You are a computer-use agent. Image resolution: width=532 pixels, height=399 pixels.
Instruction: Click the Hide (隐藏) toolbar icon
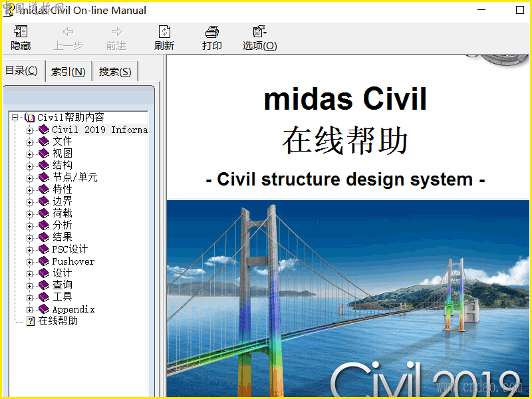tap(21, 31)
